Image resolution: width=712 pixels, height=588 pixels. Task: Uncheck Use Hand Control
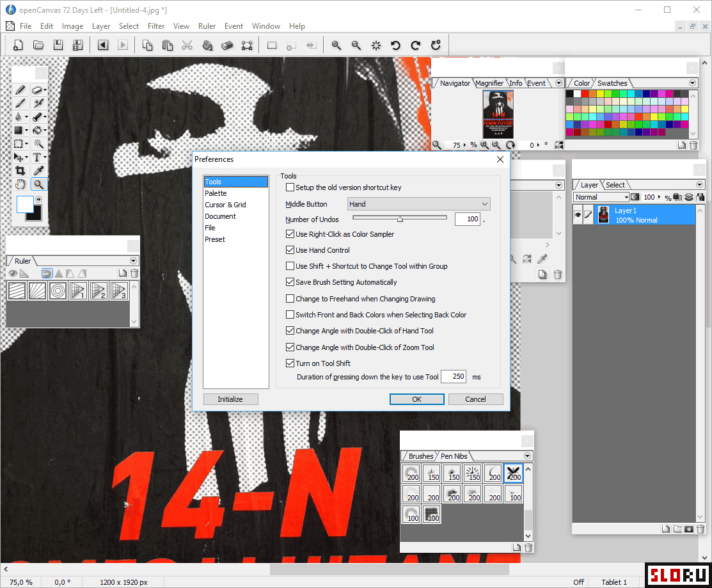tap(290, 250)
